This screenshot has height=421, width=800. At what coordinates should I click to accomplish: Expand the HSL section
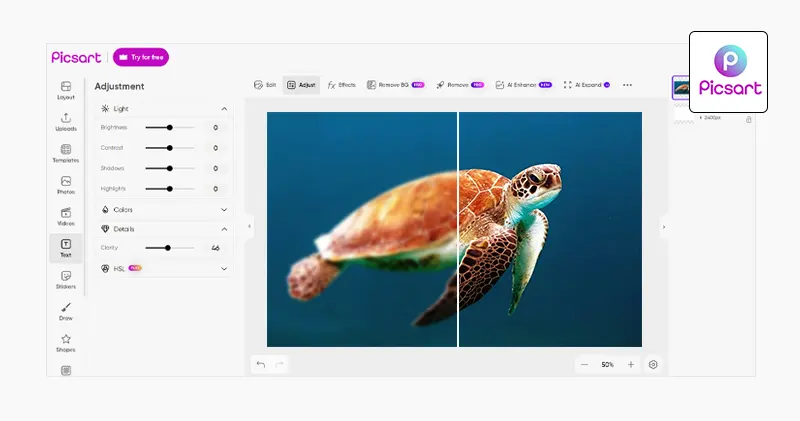click(x=224, y=268)
